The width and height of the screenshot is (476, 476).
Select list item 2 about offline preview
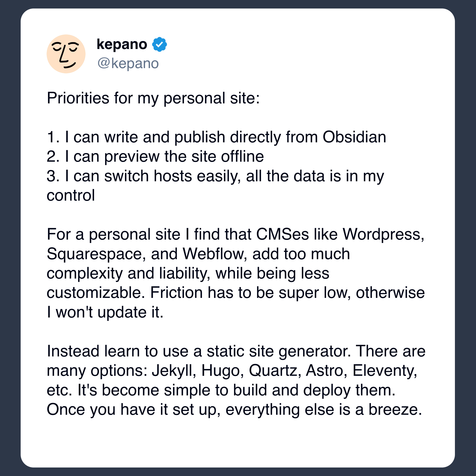pos(155,157)
